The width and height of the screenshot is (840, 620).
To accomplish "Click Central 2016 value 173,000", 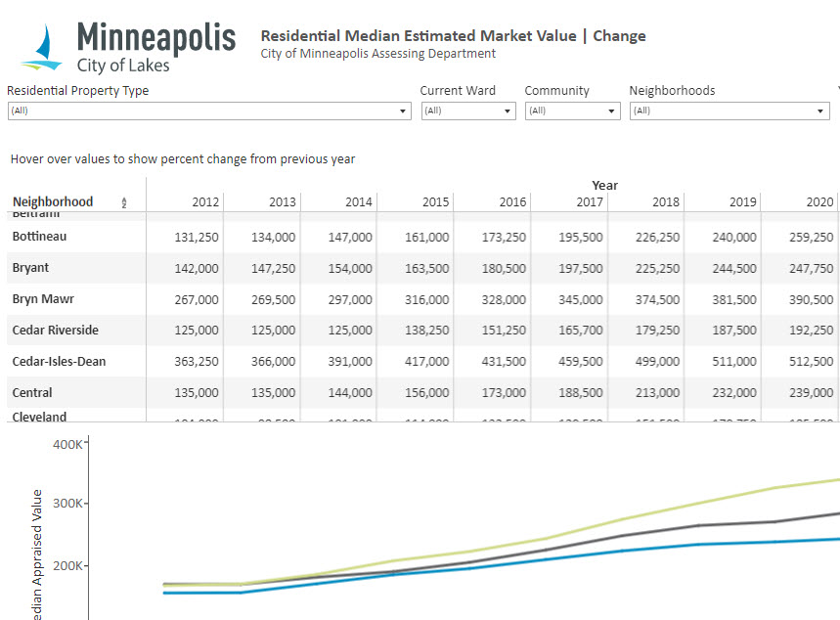I will click(504, 393).
